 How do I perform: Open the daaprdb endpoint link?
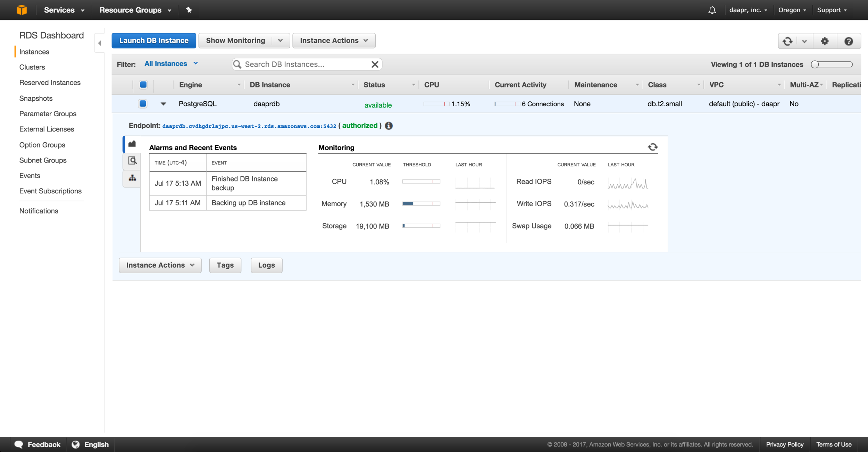tap(249, 126)
